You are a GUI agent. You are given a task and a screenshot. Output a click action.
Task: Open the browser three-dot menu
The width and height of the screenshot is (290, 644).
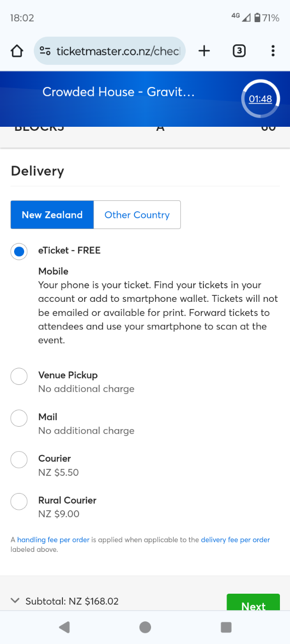[273, 51]
